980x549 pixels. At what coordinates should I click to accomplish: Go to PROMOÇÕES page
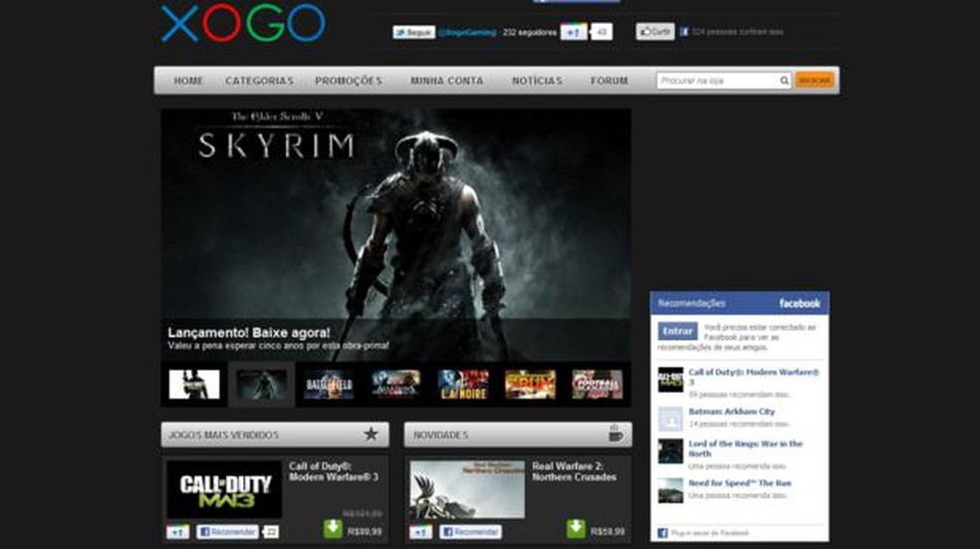(x=349, y=81)
